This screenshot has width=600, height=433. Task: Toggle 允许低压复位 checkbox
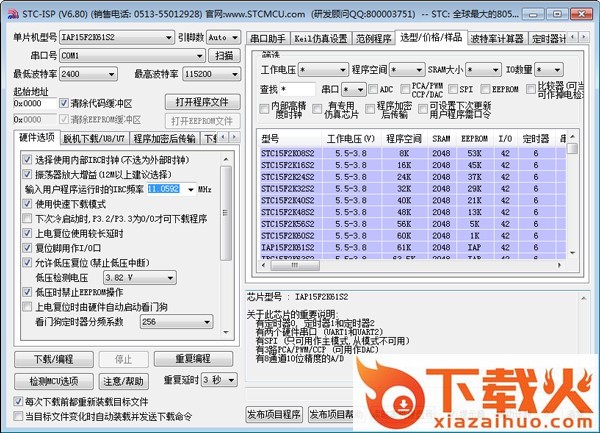(27, 262)
